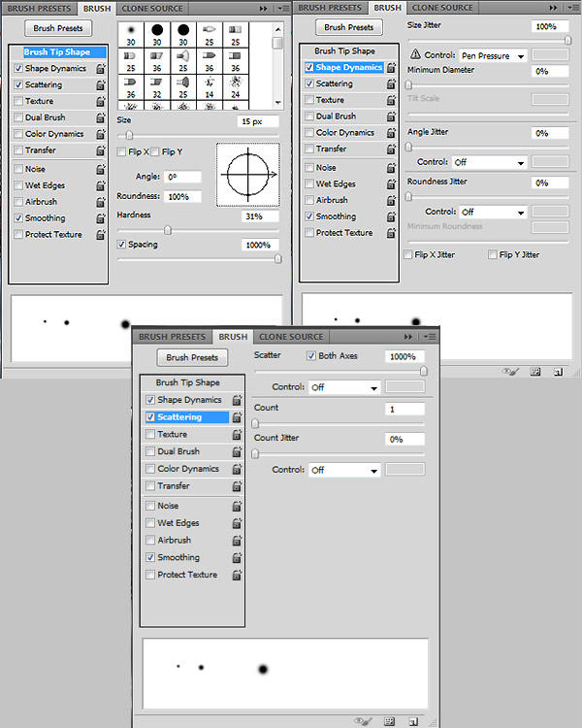This screenshot has height=728, width=582.
Task: Open the Control dropdown below Count Jitter
Action: point(343,471)
